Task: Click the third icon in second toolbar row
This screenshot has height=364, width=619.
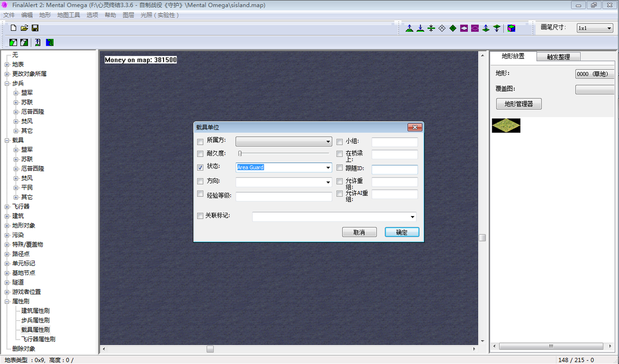Action: click(x=37, y=42)
